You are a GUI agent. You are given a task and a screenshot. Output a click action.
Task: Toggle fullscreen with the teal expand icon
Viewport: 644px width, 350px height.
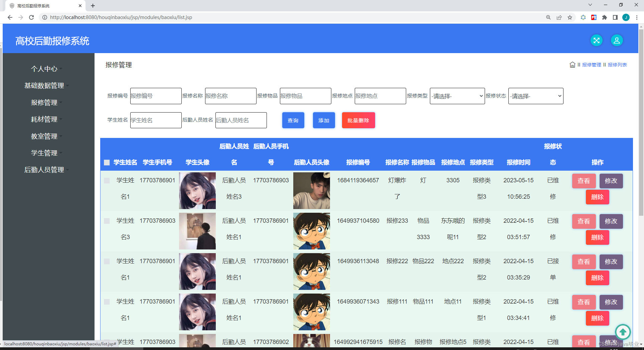click(597, 40)
